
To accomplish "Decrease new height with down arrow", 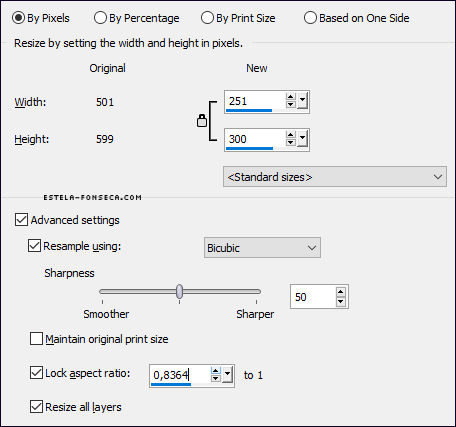I will 291,142.
